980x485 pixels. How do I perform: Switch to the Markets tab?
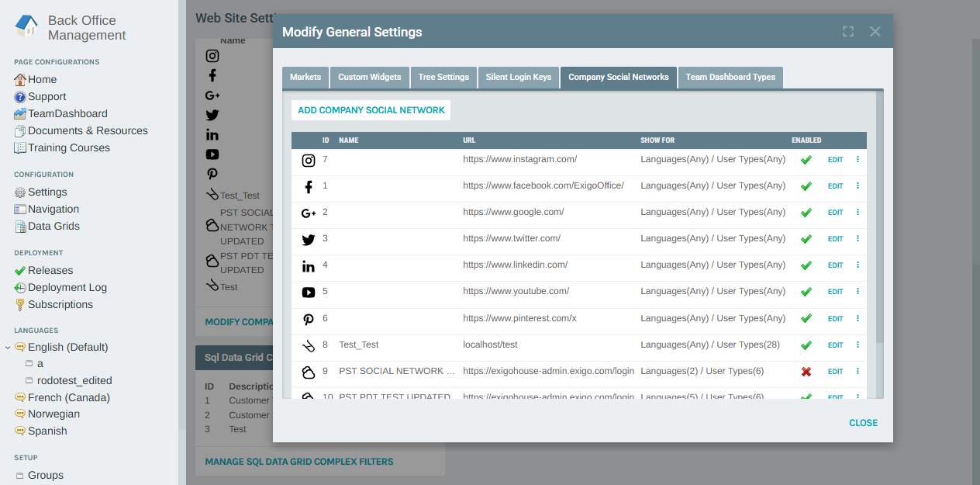(305, 78)
